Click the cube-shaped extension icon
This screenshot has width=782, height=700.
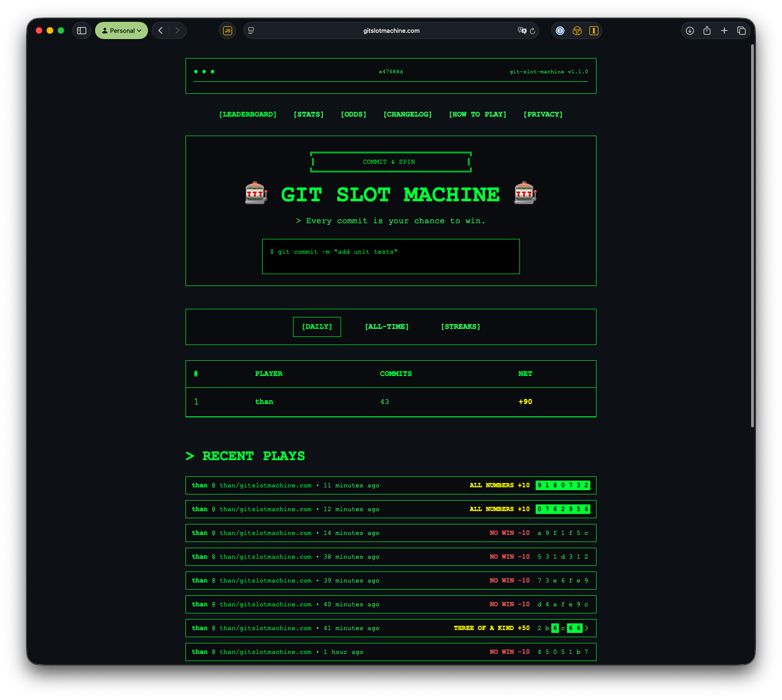pos(577,30)
